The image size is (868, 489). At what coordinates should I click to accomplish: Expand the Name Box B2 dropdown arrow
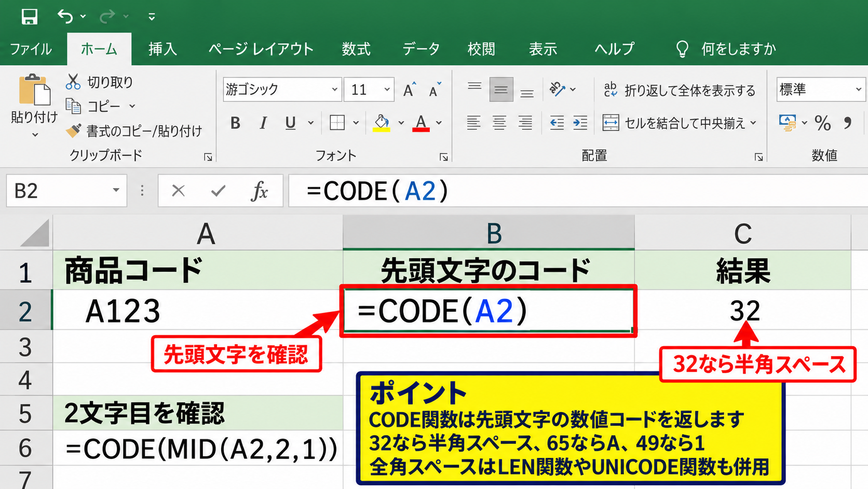(x=116, y=191)
